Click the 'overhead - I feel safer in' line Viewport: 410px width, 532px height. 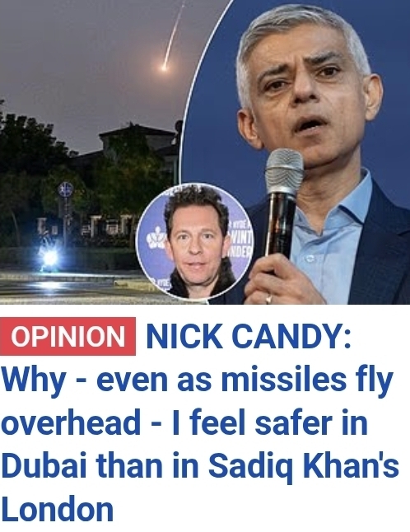(x=184, y=422)
